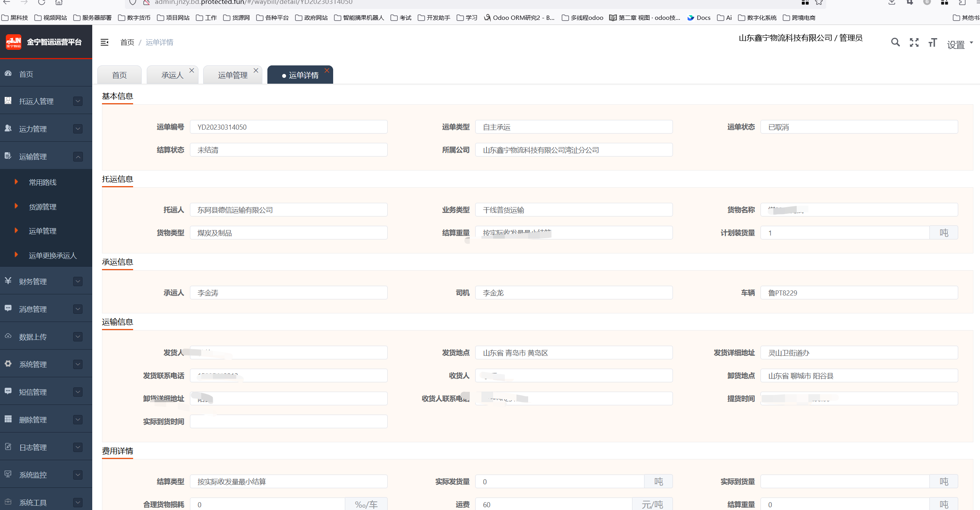Click the 消息管理 chat icon
Viewport: 980px width, 510px height.
(8, 308)
